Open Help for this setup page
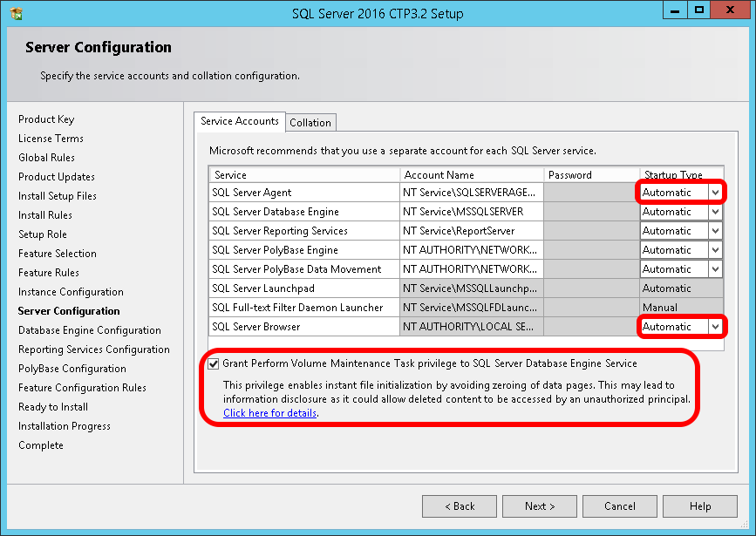Viewport: 756px width, 536px height. (700, 506)
